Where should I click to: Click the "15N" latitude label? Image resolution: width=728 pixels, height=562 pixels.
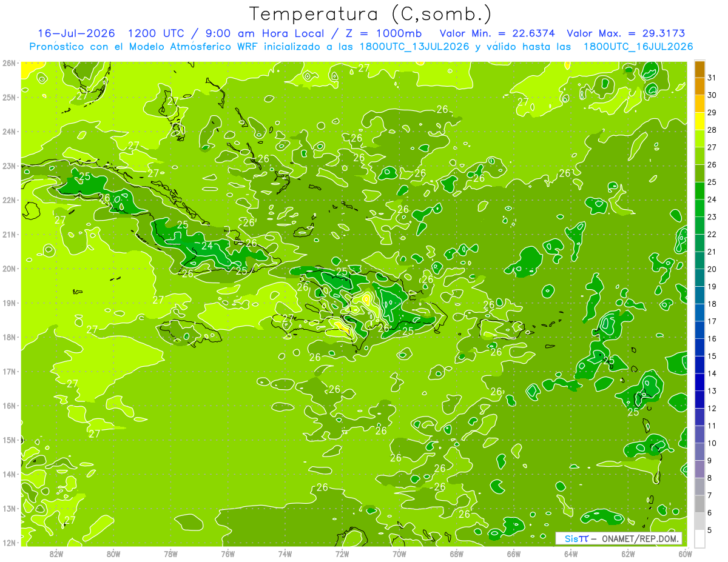pos(9,440)
